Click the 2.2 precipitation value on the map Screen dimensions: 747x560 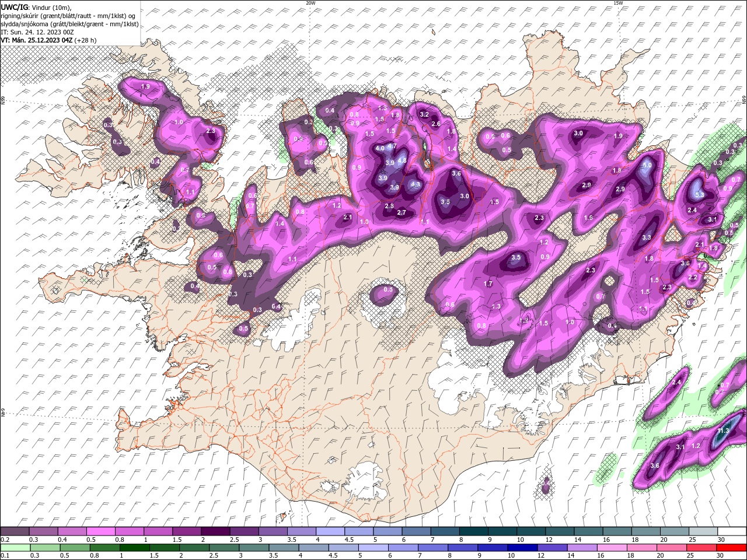click(x=693, y=278)
